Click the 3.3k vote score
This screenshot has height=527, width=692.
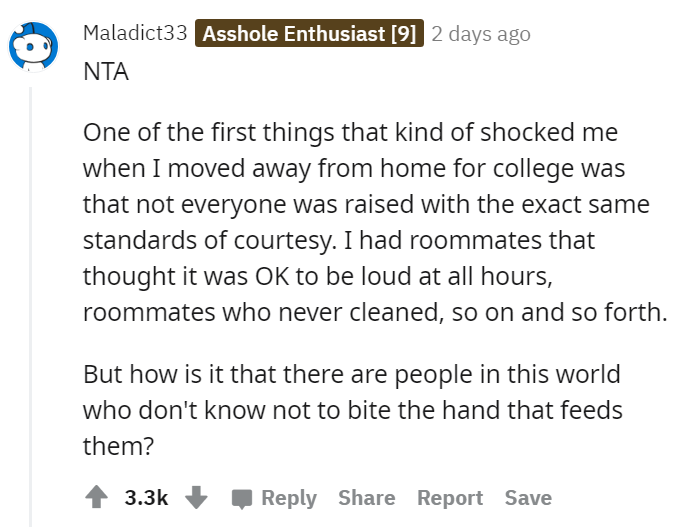point(146,497)
